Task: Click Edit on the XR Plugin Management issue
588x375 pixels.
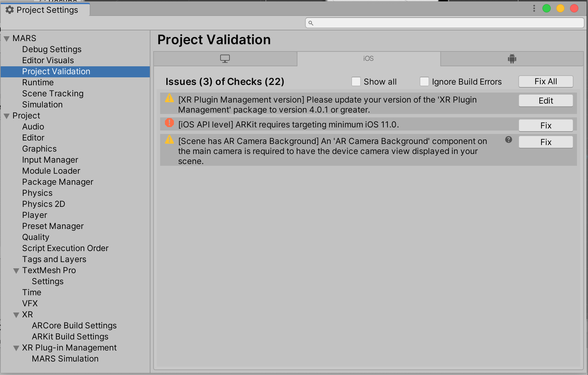Action: 545,100
